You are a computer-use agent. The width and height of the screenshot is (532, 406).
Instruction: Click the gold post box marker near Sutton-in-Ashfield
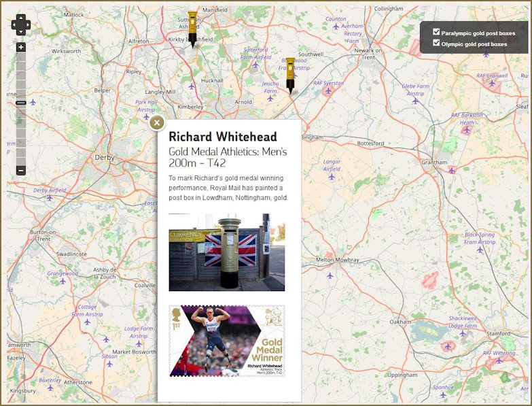click(193, 28)
